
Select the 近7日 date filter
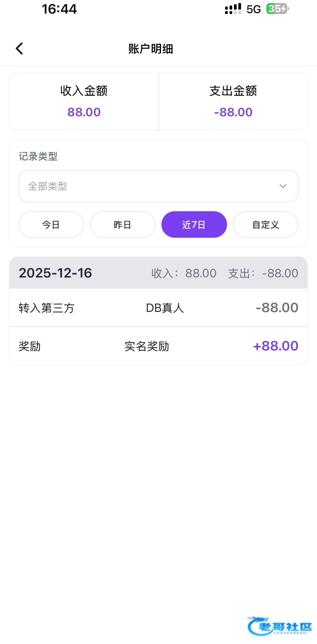click(194, 225)
